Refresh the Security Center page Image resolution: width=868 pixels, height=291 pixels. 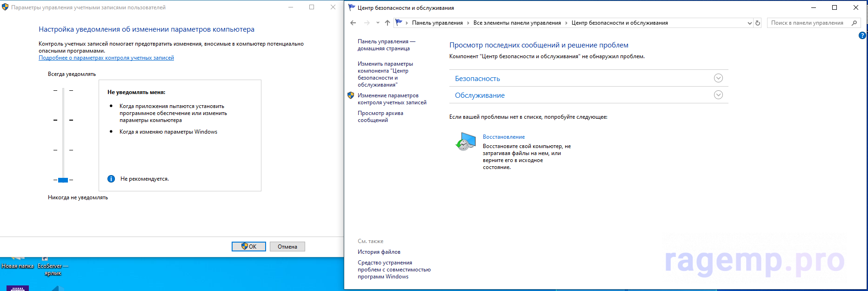(758, 23)
